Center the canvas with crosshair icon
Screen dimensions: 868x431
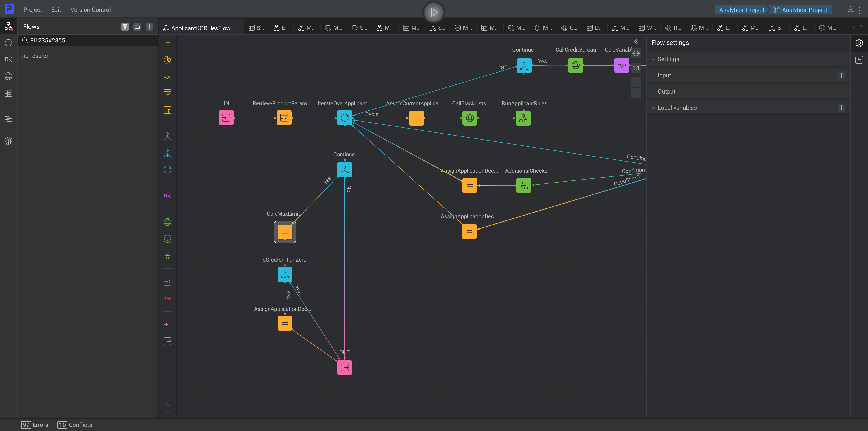(x=636, y=53)
